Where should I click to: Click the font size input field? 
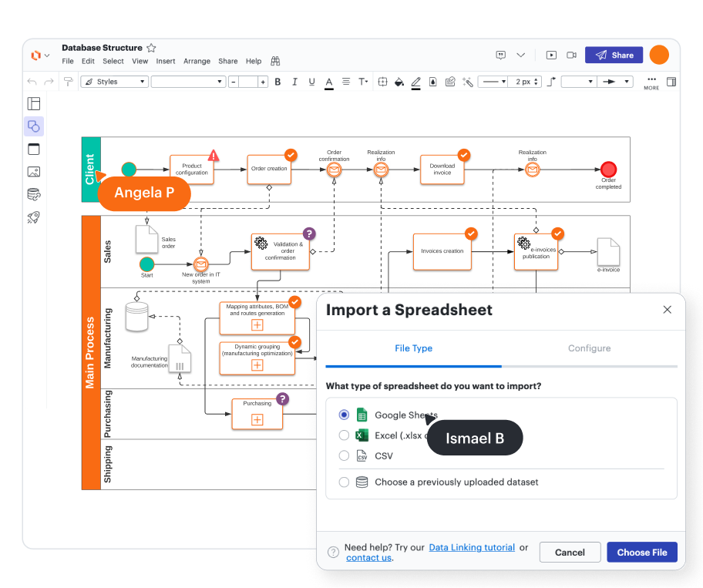(x=248, y=82)
